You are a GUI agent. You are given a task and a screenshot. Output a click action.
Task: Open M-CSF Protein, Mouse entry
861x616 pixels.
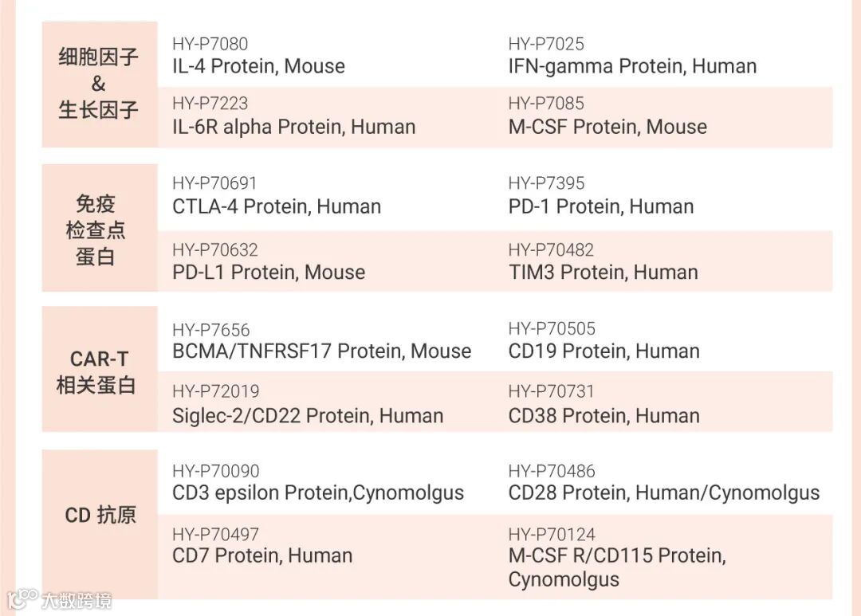tap(607, 127)
